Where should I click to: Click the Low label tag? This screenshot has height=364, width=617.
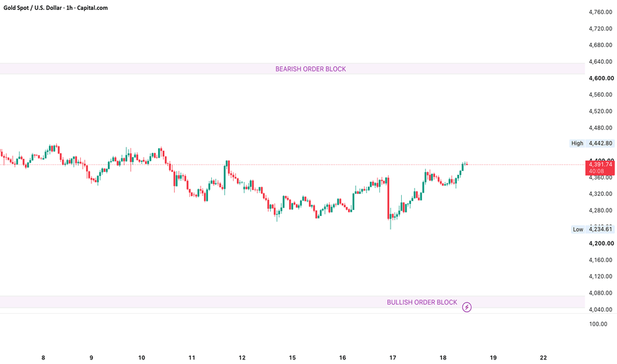tap(578, 230)
